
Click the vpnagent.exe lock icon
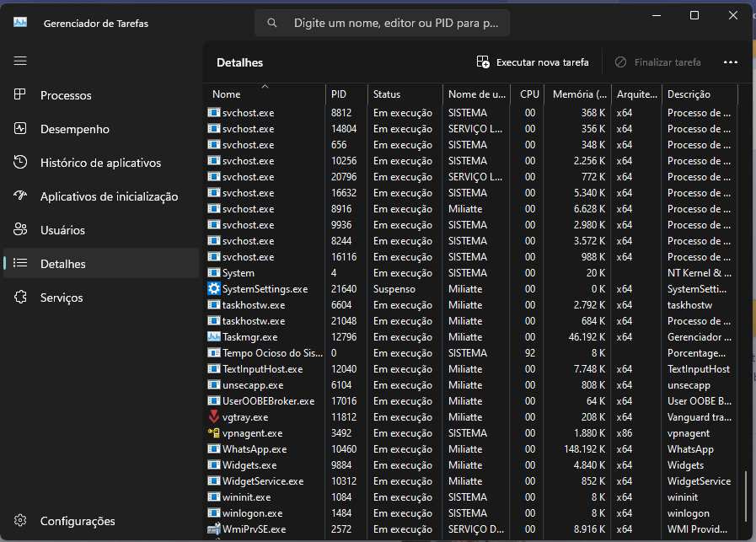[x=213, y=432]
